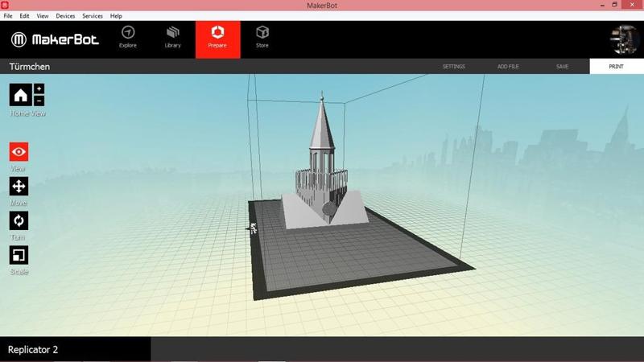The width and height of the screenshot is (644, 362).
Task: Open the Devices menu
Action: click(66, 16)
